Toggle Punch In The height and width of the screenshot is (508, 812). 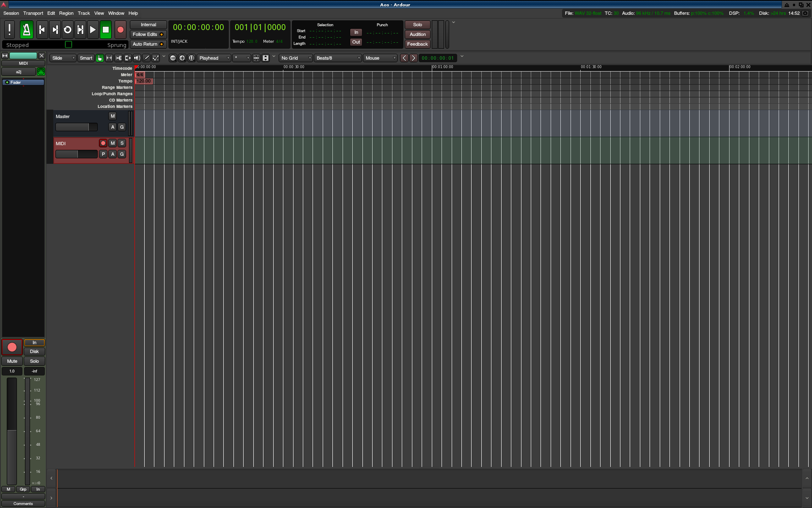356,32
